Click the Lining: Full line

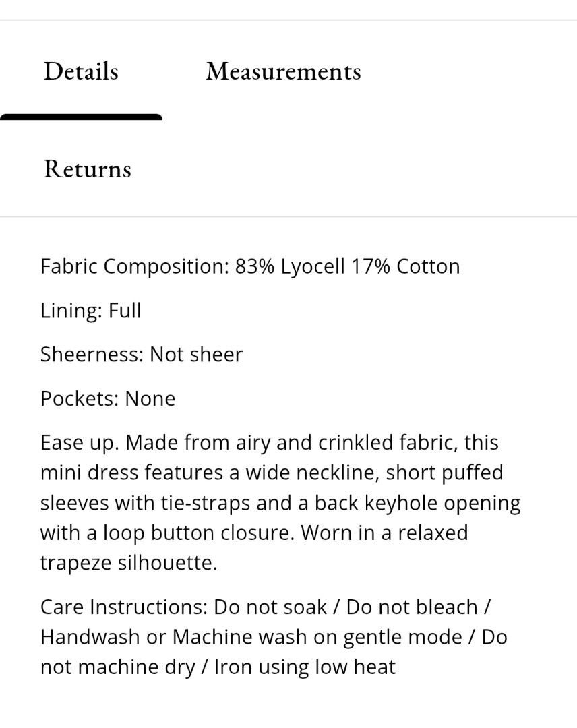click(x=90, y=311)
